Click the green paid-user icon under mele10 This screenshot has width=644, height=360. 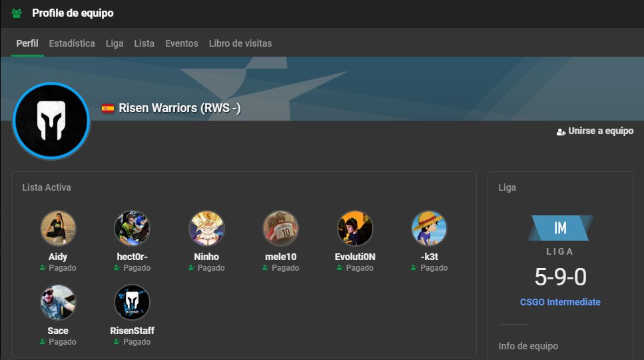265,268
